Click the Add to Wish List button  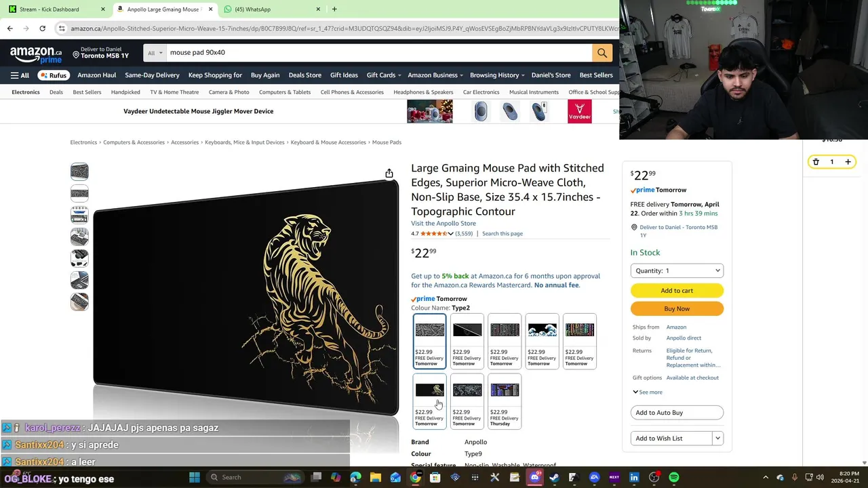coord(671,439)
